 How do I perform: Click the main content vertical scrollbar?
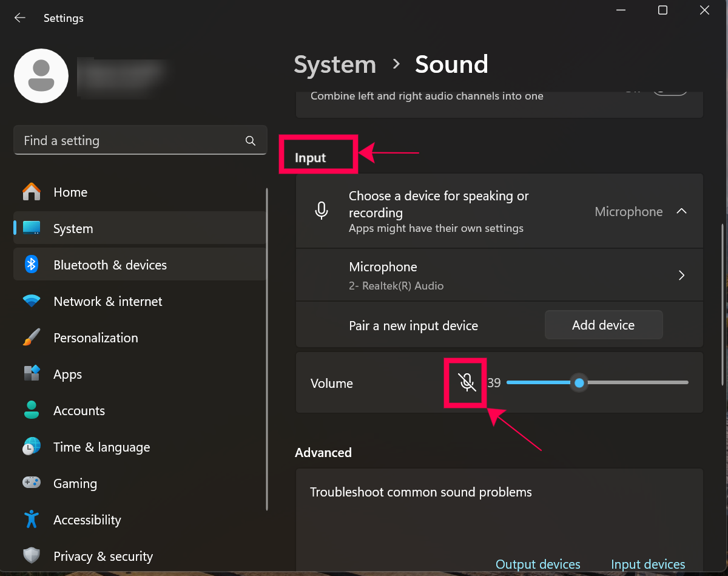click(721, 303)
